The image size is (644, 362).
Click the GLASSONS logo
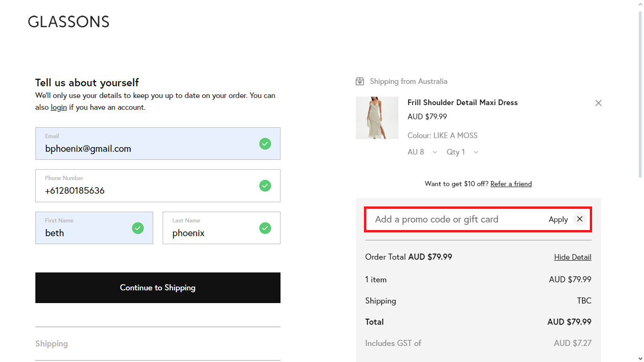[x=68, y=21]
